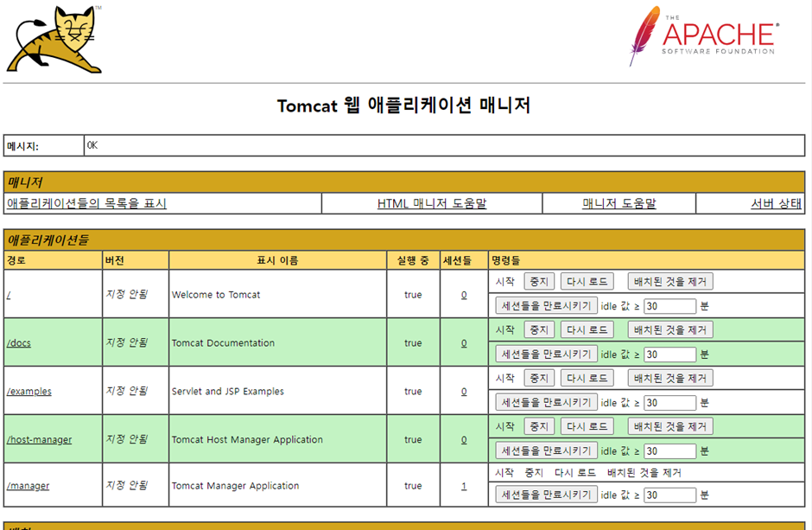
Task: Click the OK message text
Action: coord(92,145)
